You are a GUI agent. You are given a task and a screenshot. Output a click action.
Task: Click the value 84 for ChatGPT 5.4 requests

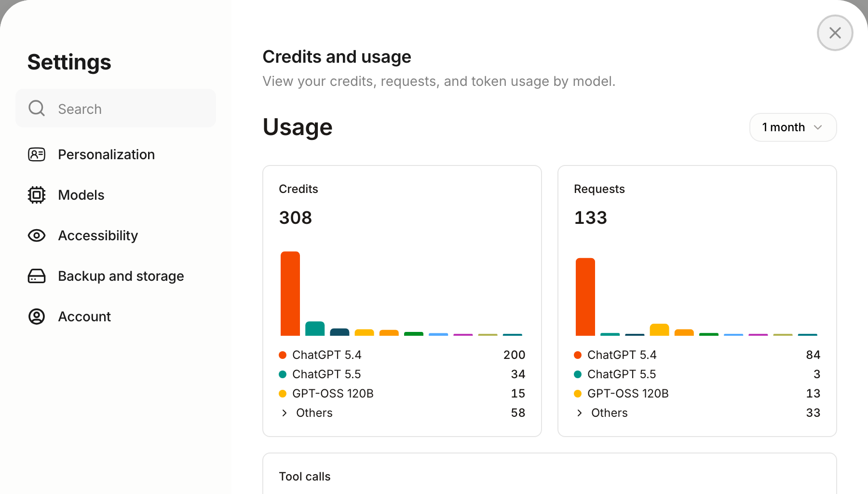pos(813,355)
